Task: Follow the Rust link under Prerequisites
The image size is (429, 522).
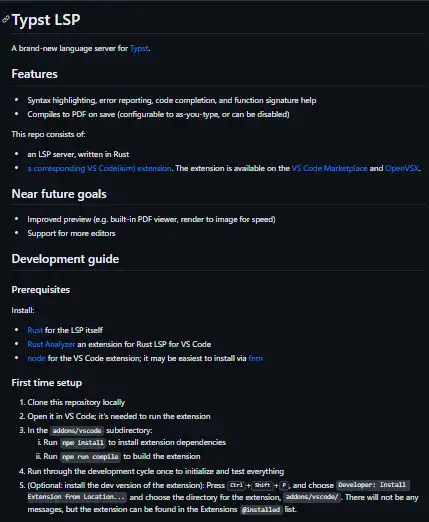Action: point(35,330)
